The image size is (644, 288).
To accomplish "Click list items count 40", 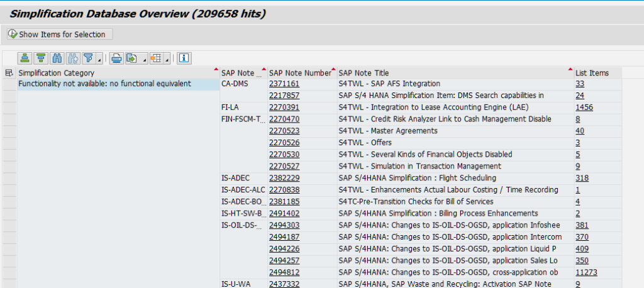I will [580, 131].
